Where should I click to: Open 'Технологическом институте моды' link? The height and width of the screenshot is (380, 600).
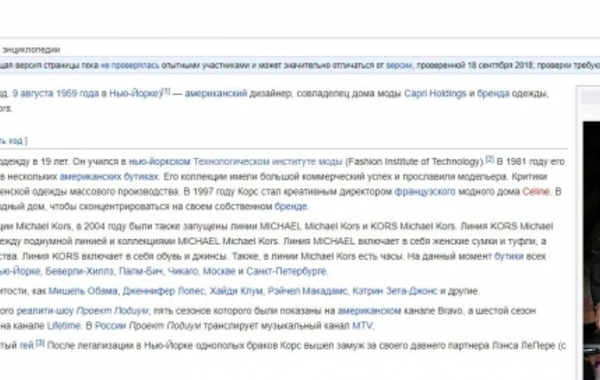267,162
